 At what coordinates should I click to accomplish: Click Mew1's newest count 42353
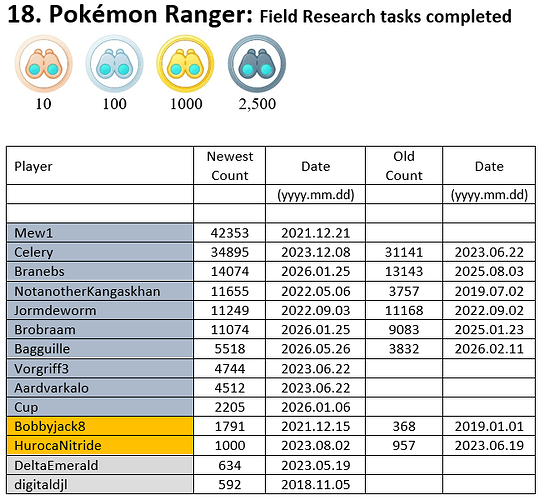(x=230, y=233)
